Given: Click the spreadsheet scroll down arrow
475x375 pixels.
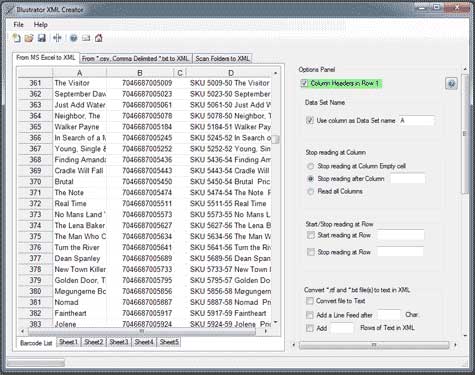Looking at the screenshot, I should coord(276,322).
